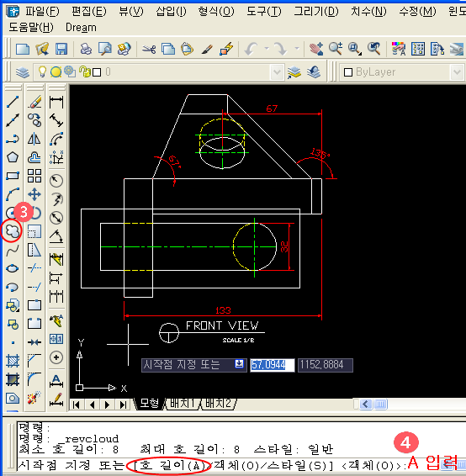Image resolution: width=466 pixels, height=476 pixels.
Task: Click the Match Properties paintbrush icon
Action: tap(208, 49)
